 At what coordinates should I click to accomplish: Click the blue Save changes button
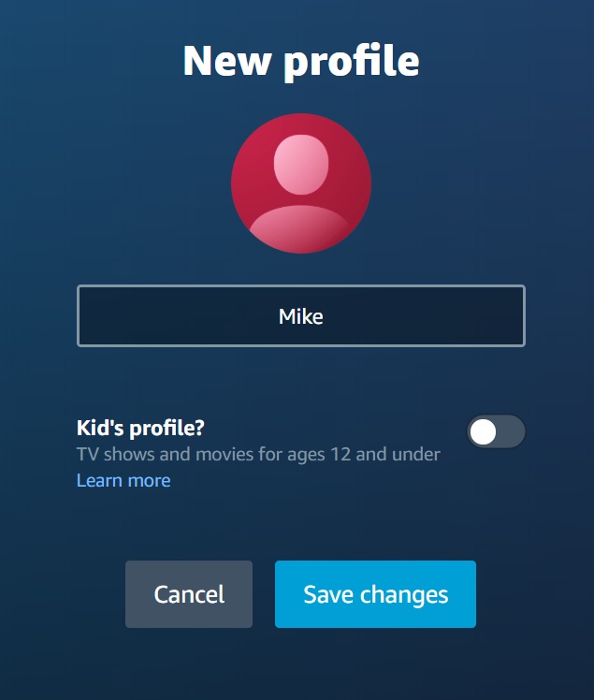pos(375,594)
